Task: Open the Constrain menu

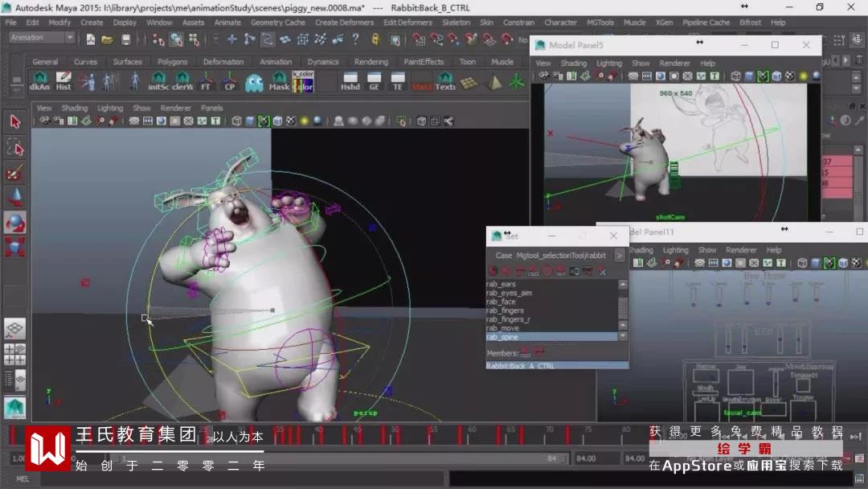Action: click(x=518, y=23)
